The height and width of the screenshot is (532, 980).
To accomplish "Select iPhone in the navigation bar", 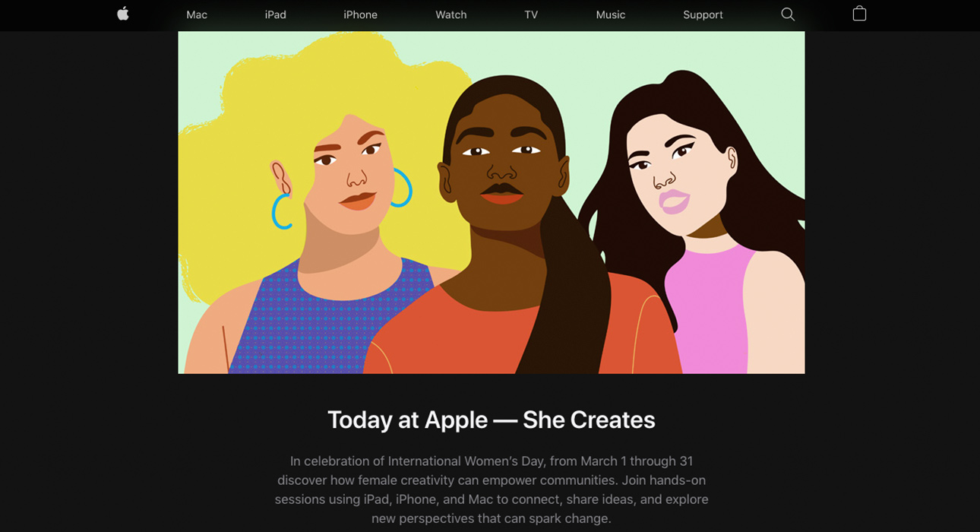I will 360,14.
